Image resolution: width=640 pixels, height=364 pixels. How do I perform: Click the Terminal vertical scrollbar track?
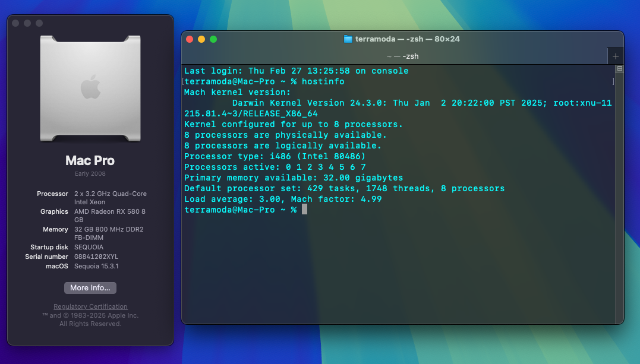[619, 196]
